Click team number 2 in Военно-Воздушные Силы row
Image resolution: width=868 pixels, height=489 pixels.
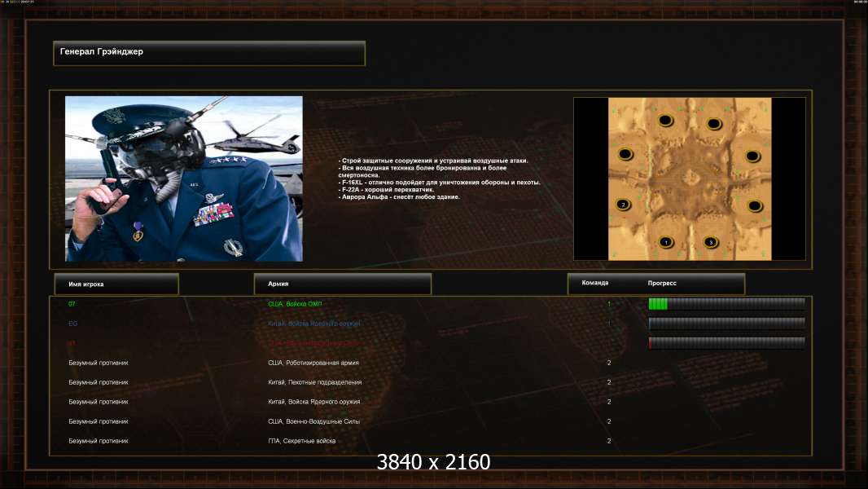(x=609, y=421)
